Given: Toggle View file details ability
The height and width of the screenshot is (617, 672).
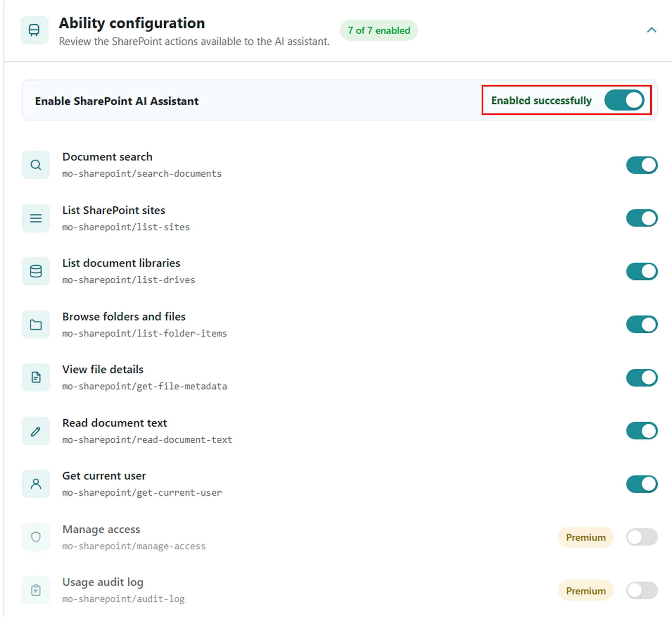Looking at the screenshot, I should tap(642, 378).
